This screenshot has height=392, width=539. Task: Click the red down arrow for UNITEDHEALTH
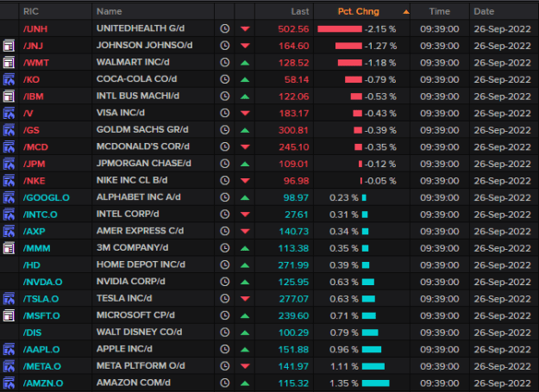[x=245, y=28]
